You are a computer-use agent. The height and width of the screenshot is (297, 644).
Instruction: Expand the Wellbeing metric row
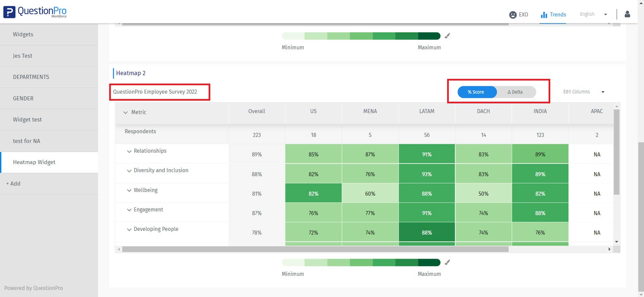coord(129,191)
